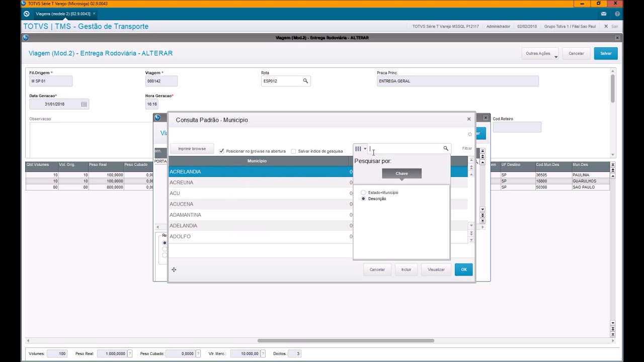Page down in the back dialog's grid
The image size is (644, 362).
pyautogui.click(x=482, y=215)
